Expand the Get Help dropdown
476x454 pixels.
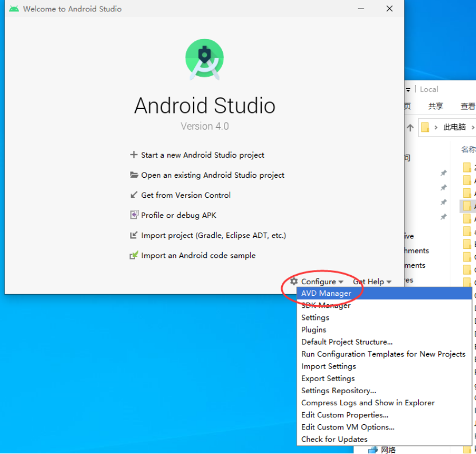click(x=389, y=281)
